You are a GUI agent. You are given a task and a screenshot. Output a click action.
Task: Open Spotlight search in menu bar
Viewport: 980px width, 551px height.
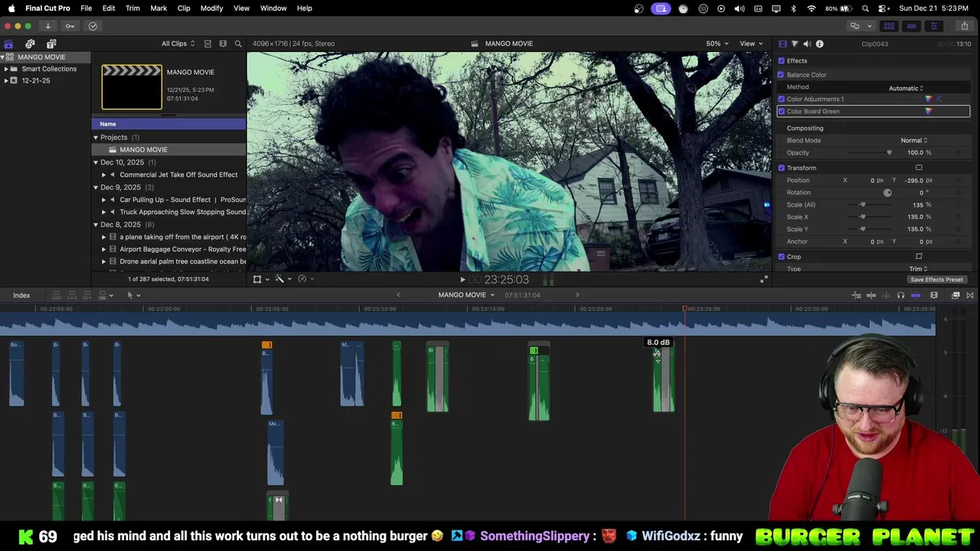(865, 8)
